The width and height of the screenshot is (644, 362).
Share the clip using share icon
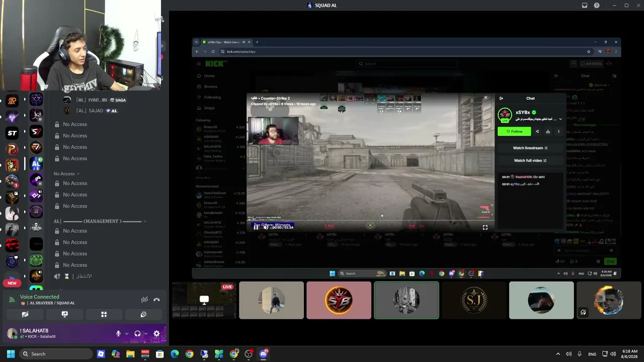coord(537,131)
